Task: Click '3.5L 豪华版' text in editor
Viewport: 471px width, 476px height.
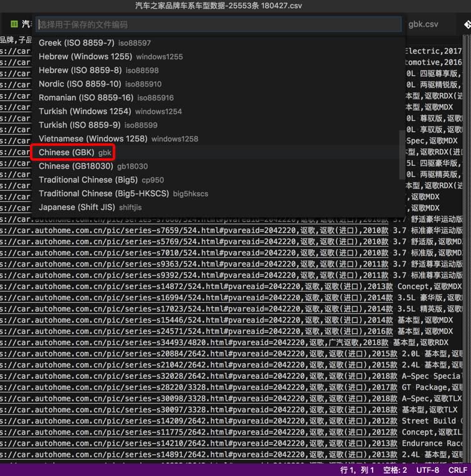Action: tap(420, 298)
